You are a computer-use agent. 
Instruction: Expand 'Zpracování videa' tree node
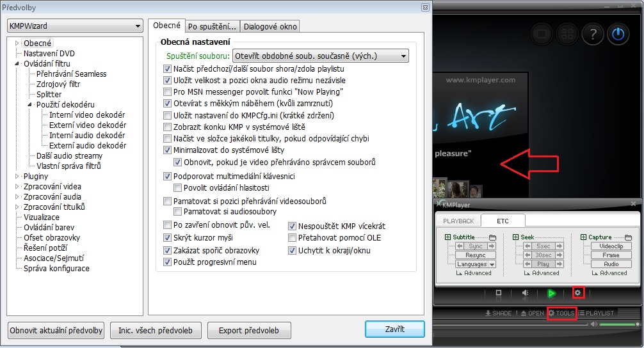click(17, 187)
